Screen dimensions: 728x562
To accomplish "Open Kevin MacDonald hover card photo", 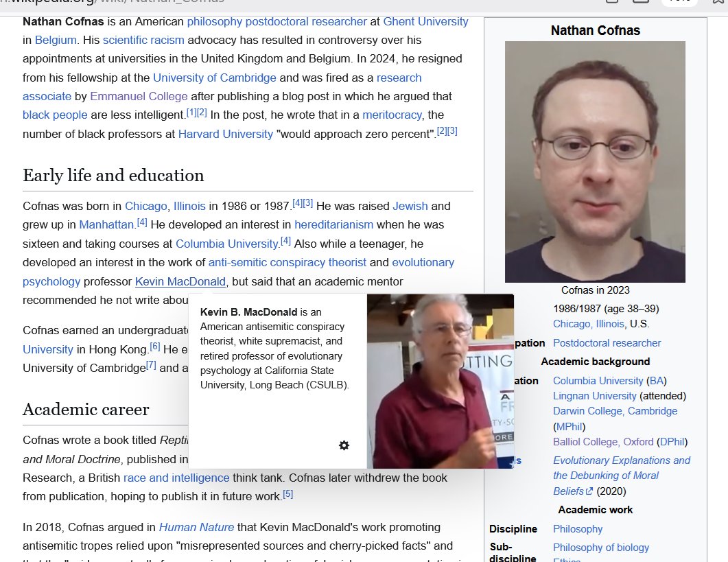I will [x=440, y=381].
